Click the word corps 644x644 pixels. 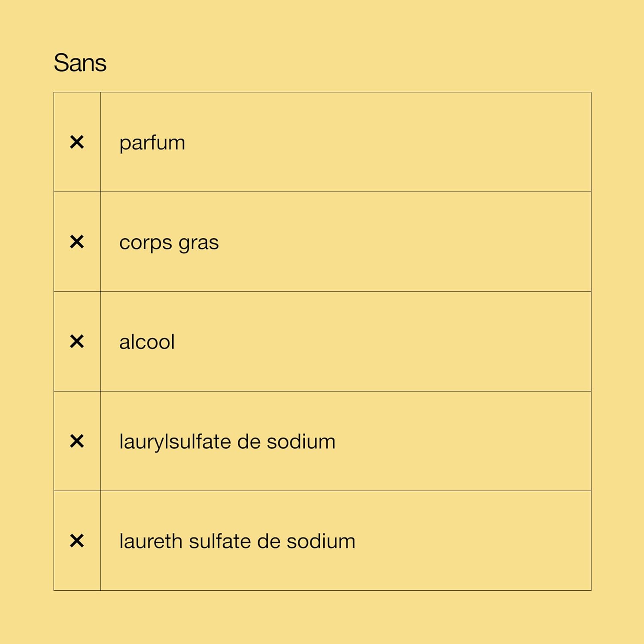pyautogui.click(x=146, y=243)
